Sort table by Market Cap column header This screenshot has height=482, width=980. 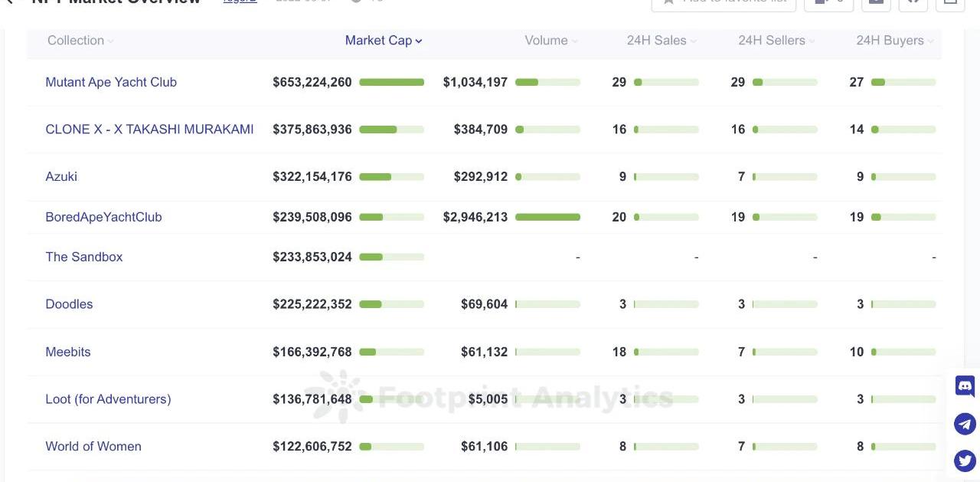pos(384,41)
